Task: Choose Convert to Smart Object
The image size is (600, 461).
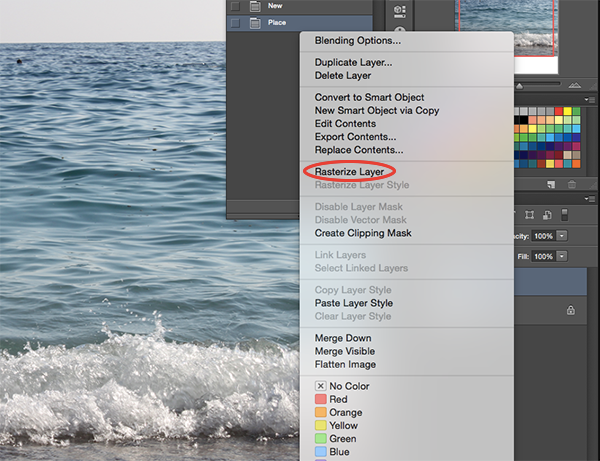Action: [x=369, y=97]
